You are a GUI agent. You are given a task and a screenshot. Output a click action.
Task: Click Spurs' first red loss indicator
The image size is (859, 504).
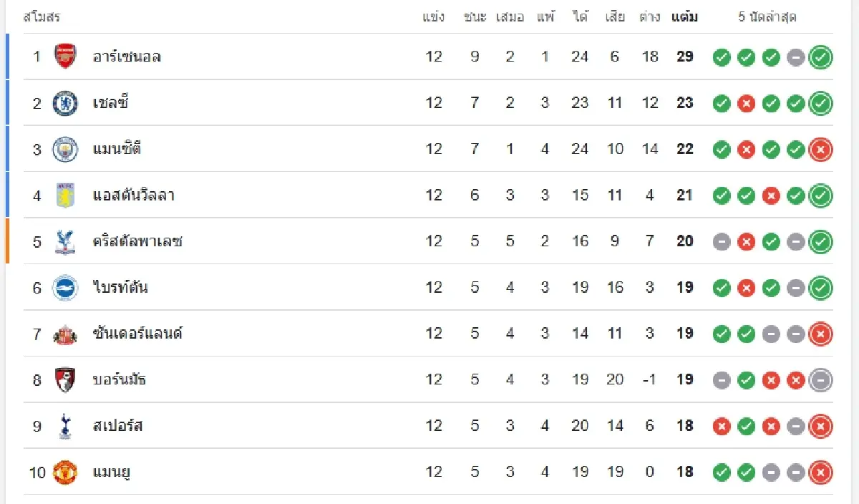click(722, 427)
